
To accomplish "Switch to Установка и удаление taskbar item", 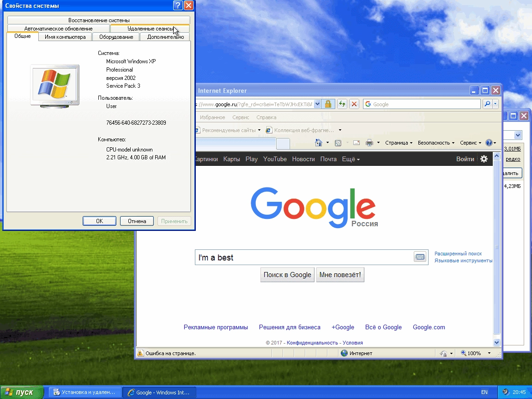I will [x=85, y=392].
